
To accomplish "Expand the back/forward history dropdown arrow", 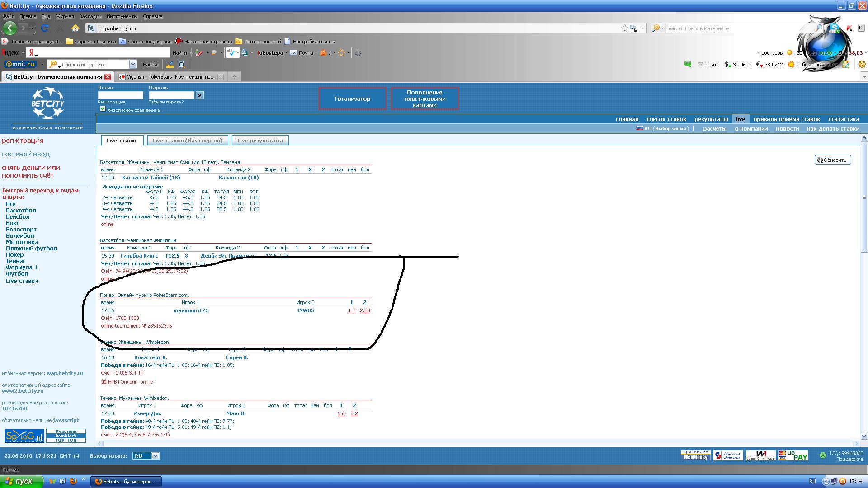I will pos(32,28).
